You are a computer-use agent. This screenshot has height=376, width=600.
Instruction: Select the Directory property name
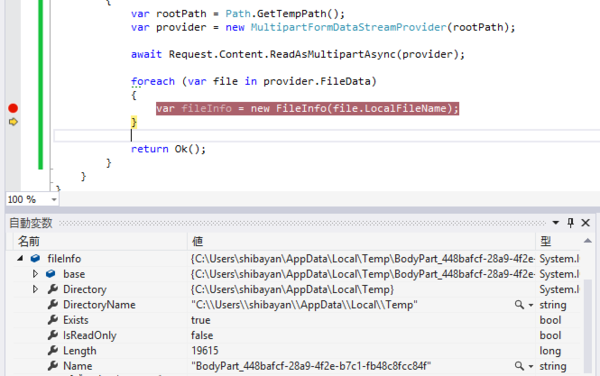[85, 290]
